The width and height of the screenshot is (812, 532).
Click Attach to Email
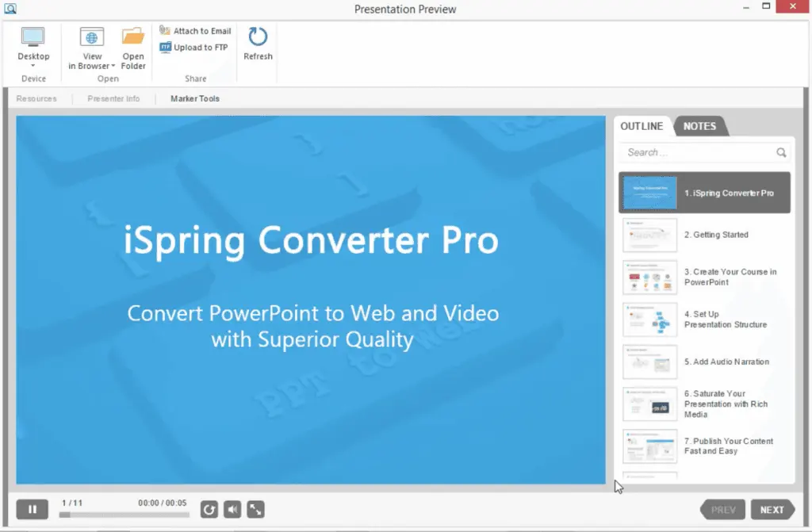[x=195, y=31]
